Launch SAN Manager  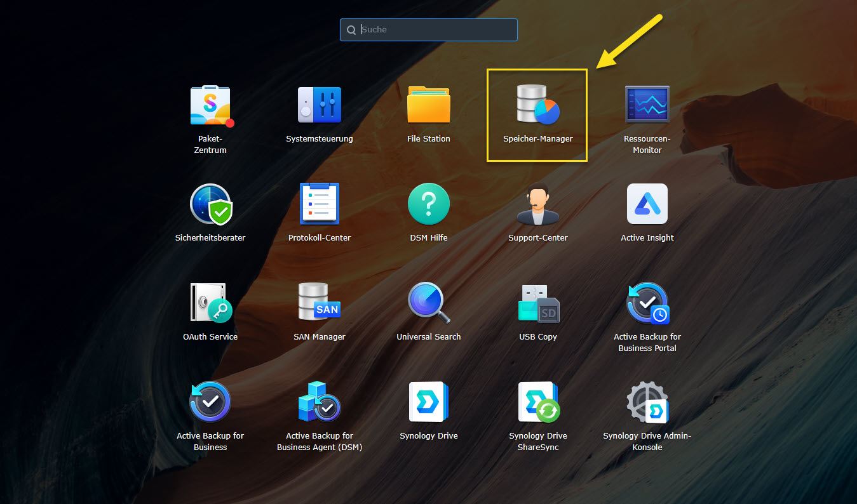(x=320, y=303)
